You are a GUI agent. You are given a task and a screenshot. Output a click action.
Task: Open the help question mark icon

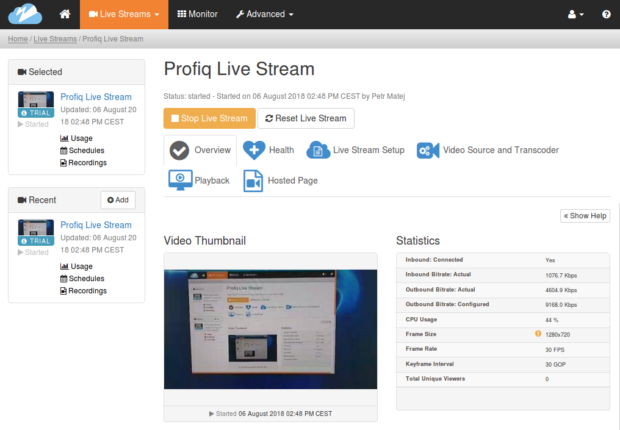tap(606, 14)
